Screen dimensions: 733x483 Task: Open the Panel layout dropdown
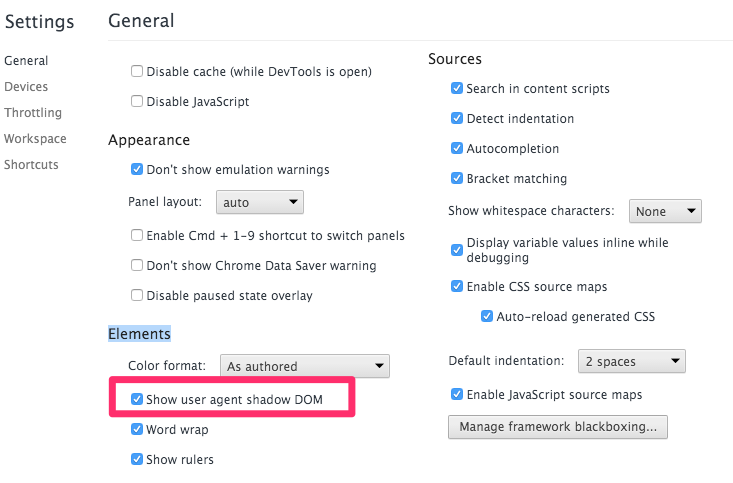(259, 202)
